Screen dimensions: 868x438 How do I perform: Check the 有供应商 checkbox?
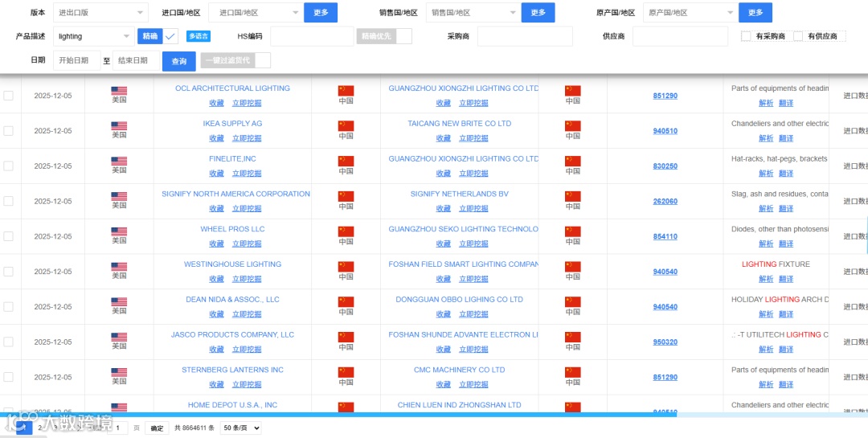(798, 36)
